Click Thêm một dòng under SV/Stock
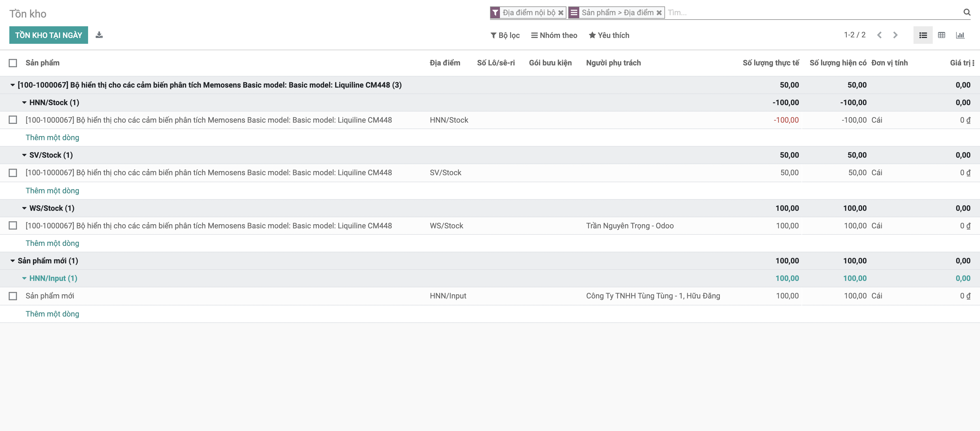 (x=52, y=190)
